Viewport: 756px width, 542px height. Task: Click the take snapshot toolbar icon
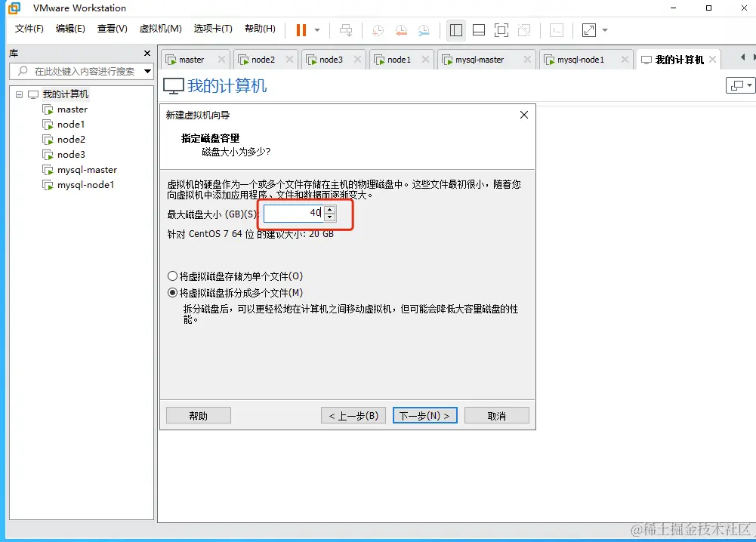pos(378,30)
